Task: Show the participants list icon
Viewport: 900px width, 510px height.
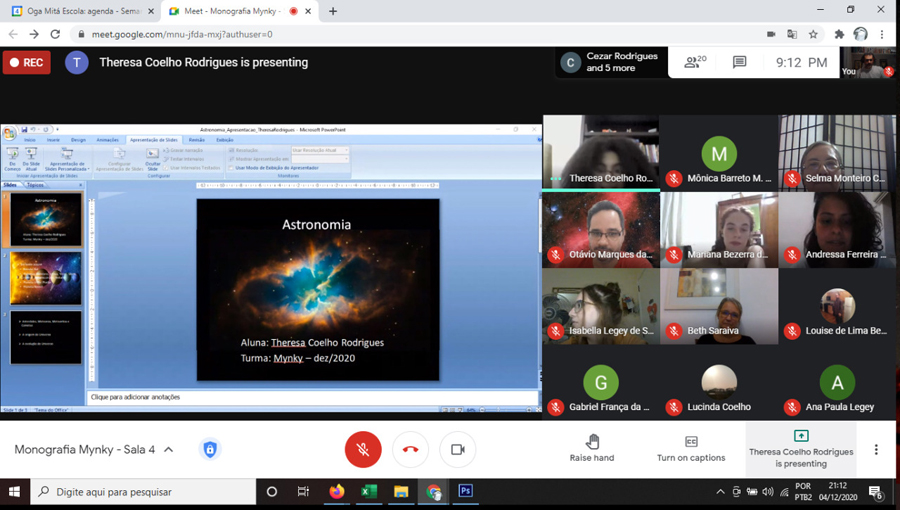Action: [692, 62]
